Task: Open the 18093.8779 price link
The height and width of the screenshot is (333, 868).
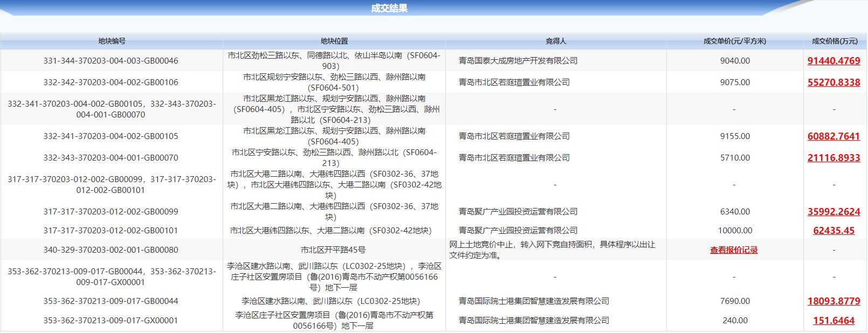Action: click(833, 301)
